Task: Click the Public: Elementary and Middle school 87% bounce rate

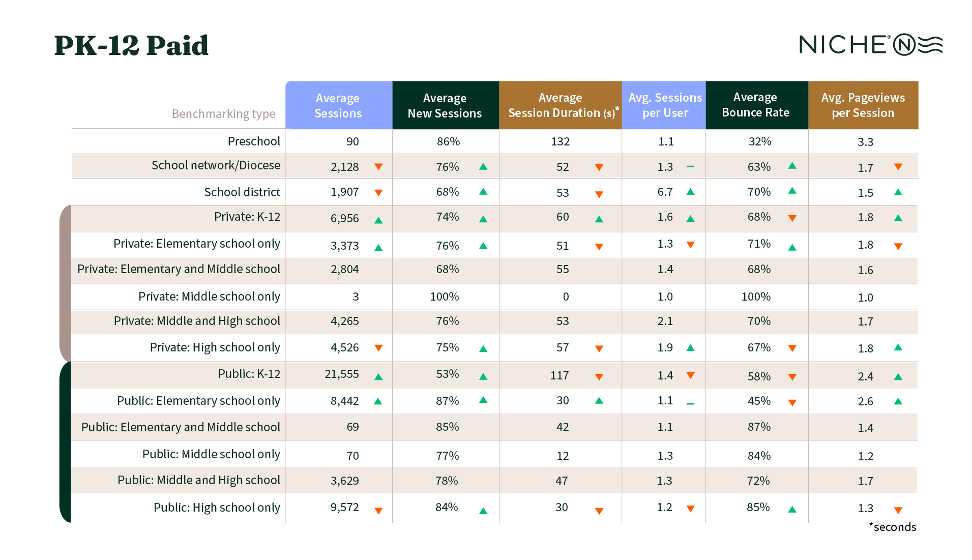Action: [759, 427]
